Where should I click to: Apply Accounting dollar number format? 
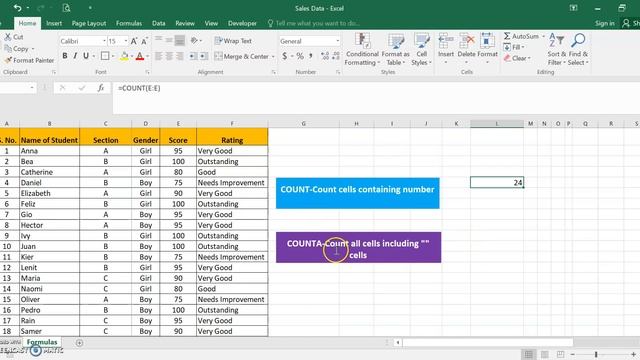[284, 56]
